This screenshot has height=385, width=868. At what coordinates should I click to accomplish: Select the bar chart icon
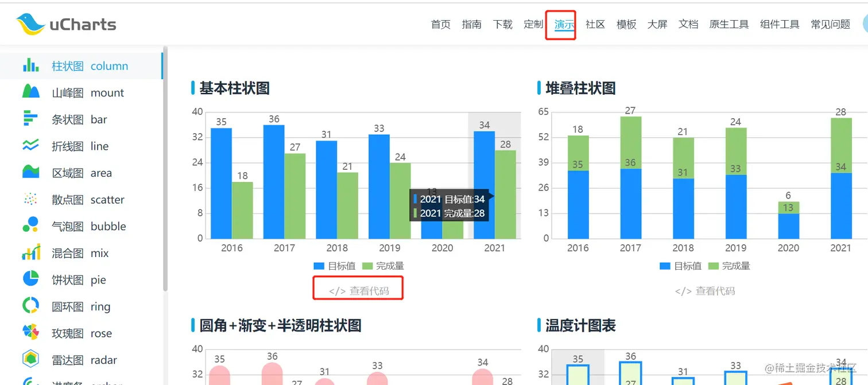click(30, 119)
